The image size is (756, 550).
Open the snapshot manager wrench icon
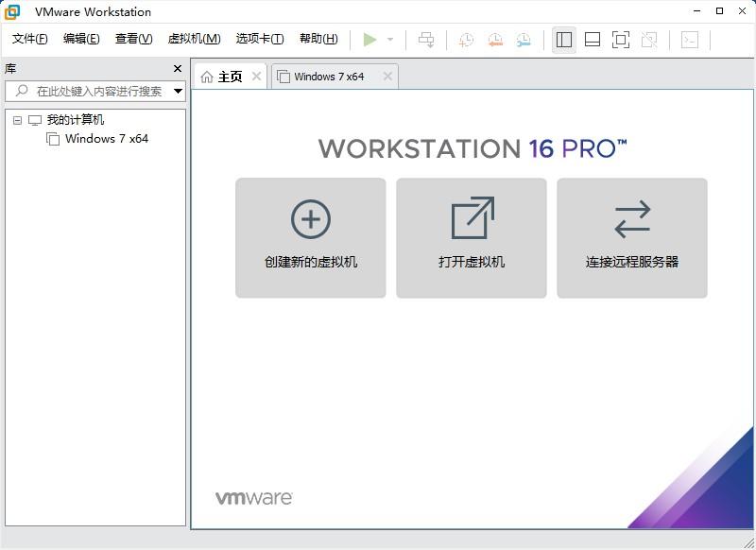(524, 40)
